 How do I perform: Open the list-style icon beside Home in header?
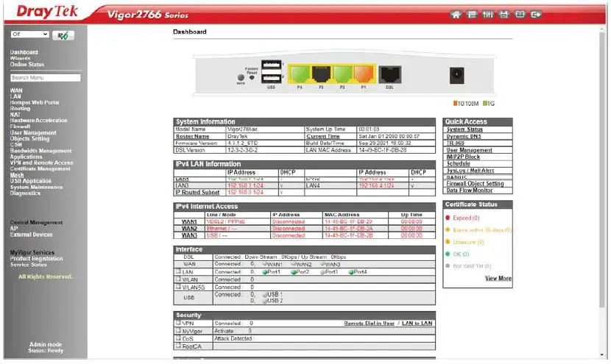pyautogui.click(x=471, y=15)
